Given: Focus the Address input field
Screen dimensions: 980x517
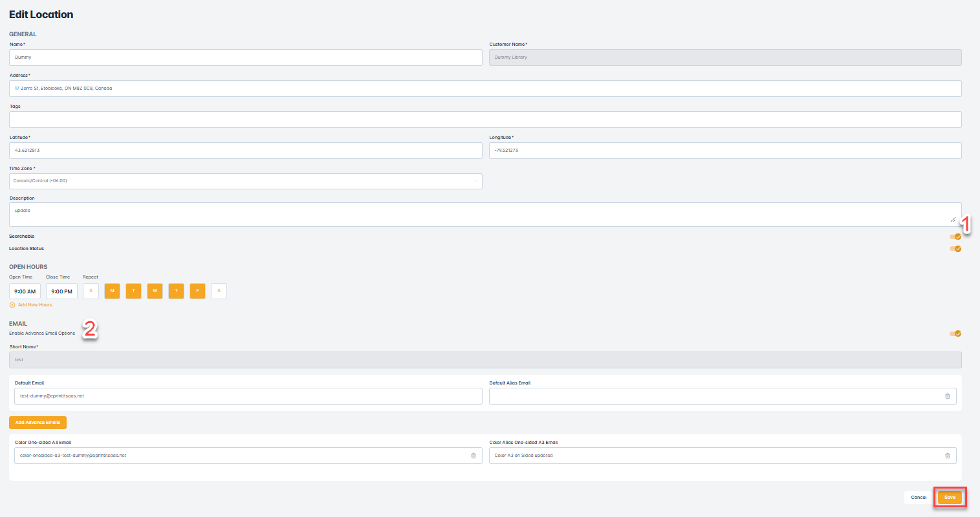Looking at the screenshot, I should coord(485,89).
